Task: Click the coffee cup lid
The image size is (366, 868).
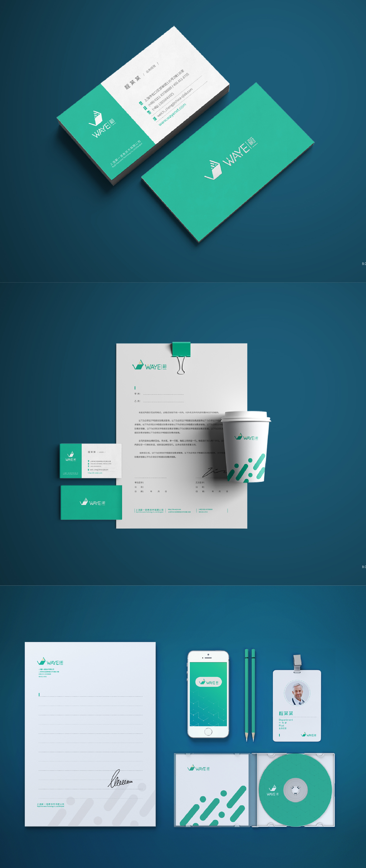Action: point(246,417)
